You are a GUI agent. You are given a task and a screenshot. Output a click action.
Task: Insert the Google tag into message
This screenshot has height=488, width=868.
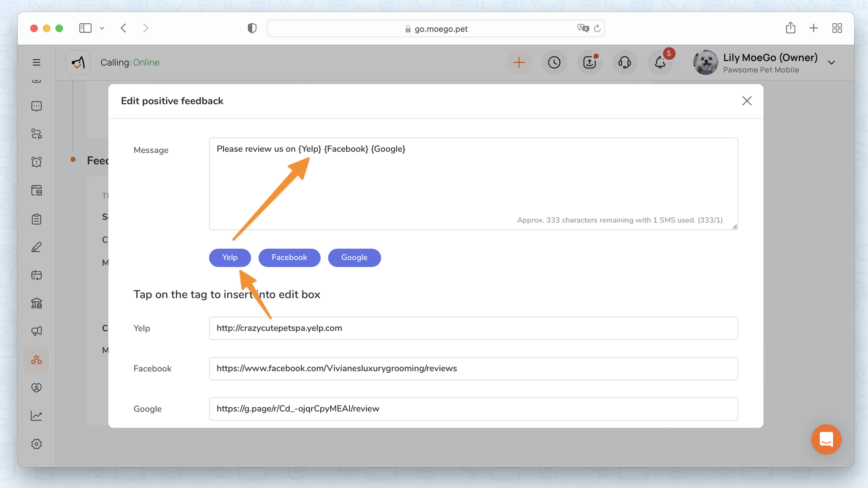coord(354,258)
